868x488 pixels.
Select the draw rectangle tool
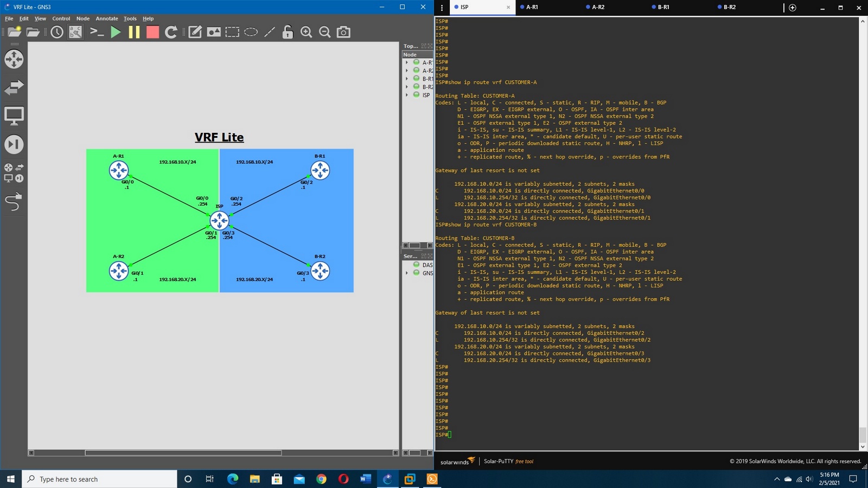pos(232,33)
